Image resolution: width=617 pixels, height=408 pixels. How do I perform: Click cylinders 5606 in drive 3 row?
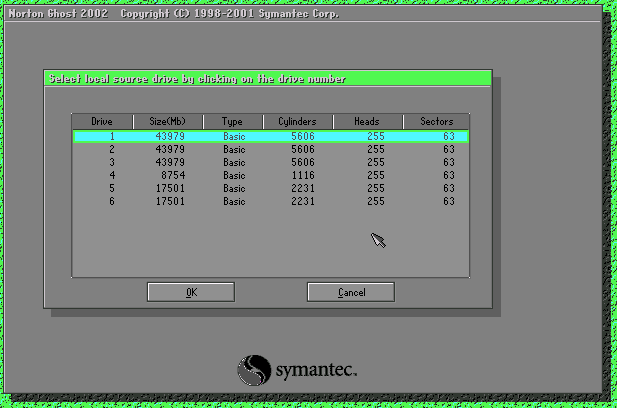point(303,162)
